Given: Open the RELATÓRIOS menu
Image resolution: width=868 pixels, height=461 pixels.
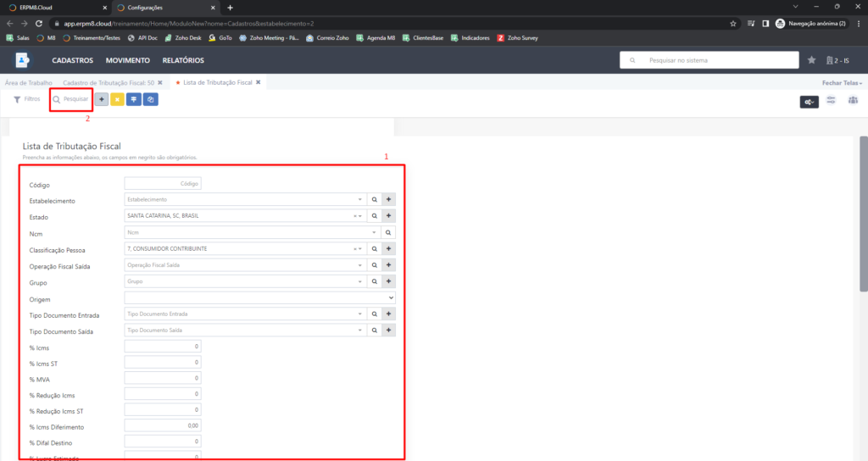Looking at the screenshot, I should (184, 61).
